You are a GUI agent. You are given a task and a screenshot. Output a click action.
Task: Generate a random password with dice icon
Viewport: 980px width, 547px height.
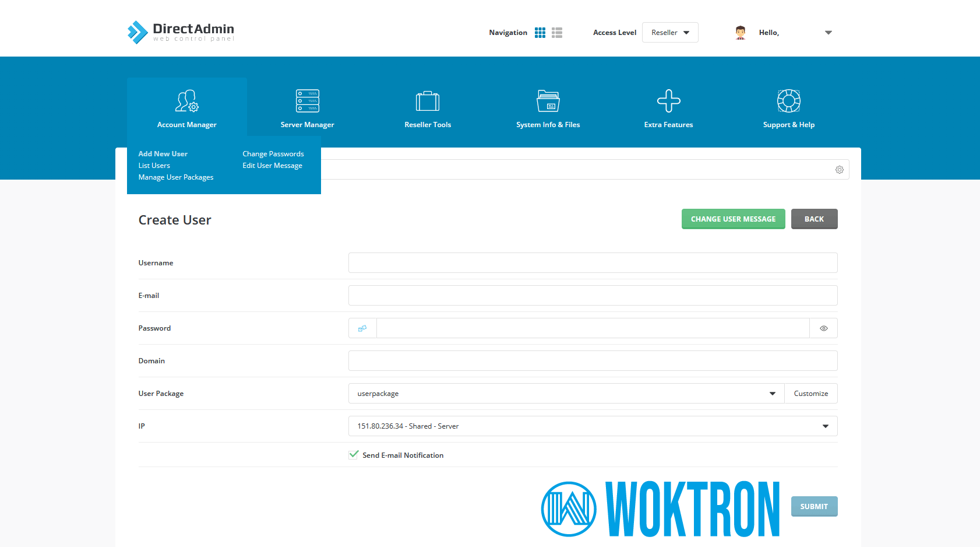pos(362,328)
